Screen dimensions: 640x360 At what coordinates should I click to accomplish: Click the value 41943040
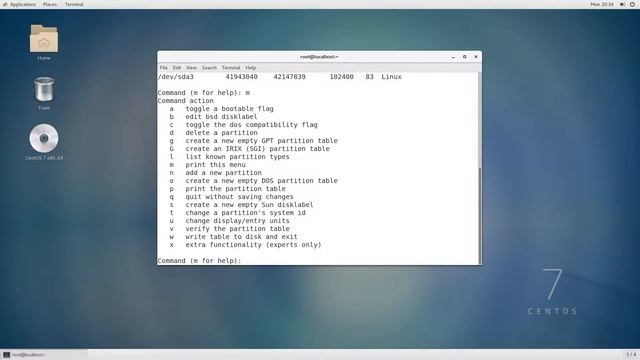click(241, 77)
